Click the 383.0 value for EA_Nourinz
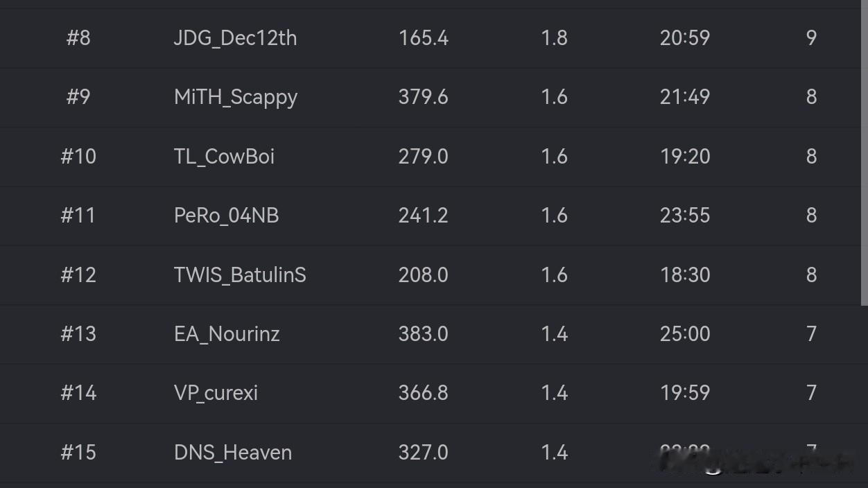This screenshot has height=488, width=868. tap(423, 334)
